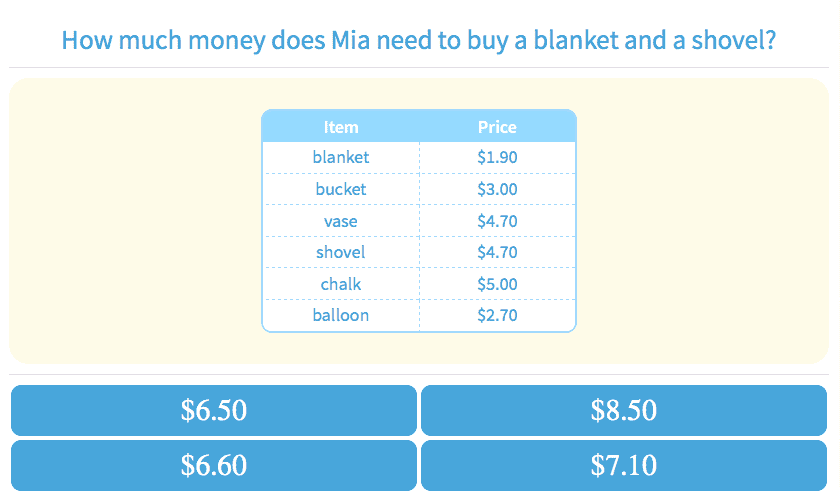
Task: Select the blanket item cell
Action: (x=341, y=157)
